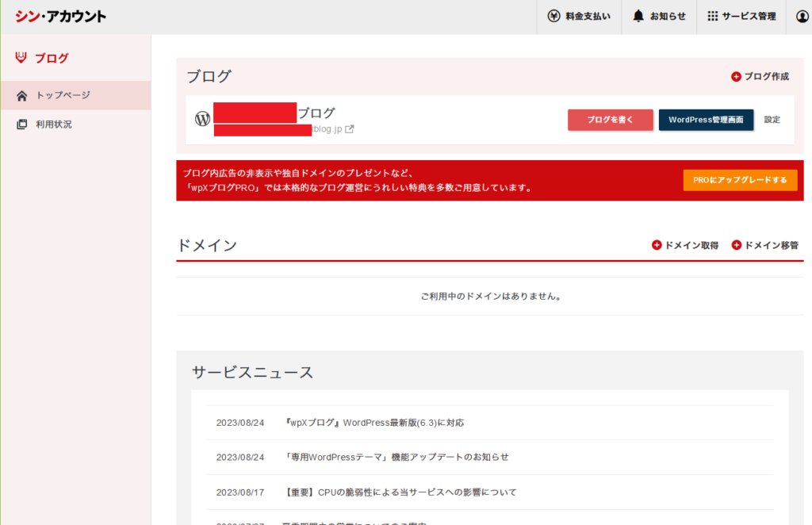This screenshot has height=525, width=812.
Task: Open news wpXブログ WordPress最新版(6.3)に対応
Action: click(374, 423)
